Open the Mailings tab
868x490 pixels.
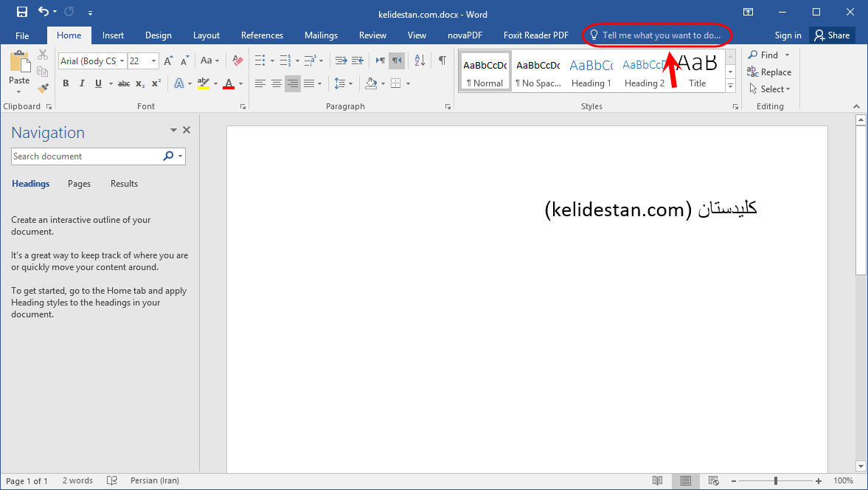(x=321, y=35)
